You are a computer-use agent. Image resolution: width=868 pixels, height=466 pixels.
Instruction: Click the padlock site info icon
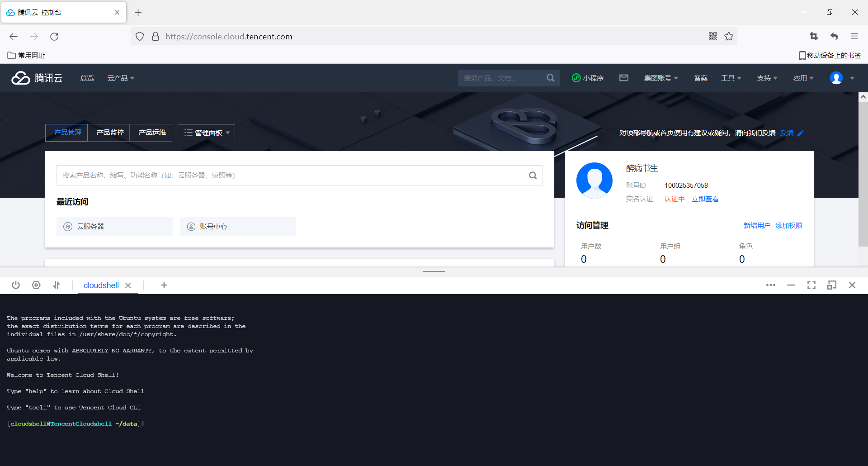pos(156,36)
